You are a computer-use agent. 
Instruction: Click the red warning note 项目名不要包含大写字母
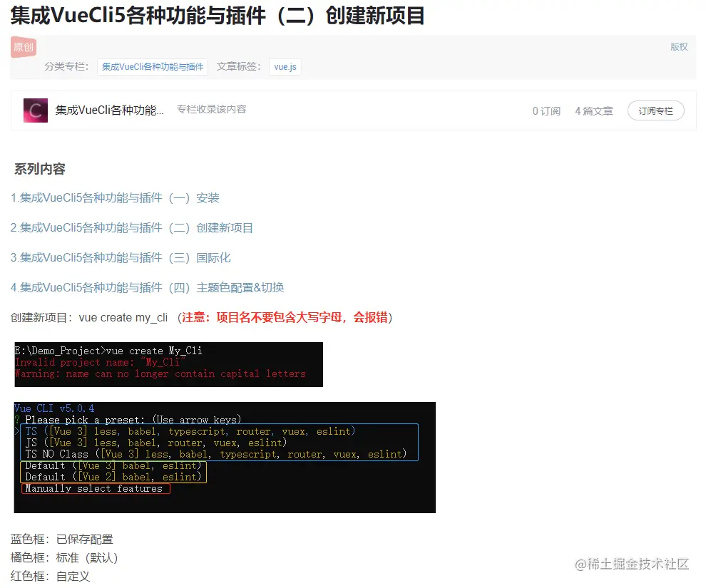(285, 318)
